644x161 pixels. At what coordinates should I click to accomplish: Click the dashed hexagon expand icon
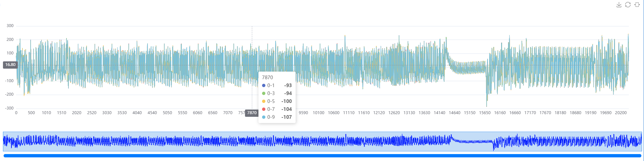click(x=637, y=5)
